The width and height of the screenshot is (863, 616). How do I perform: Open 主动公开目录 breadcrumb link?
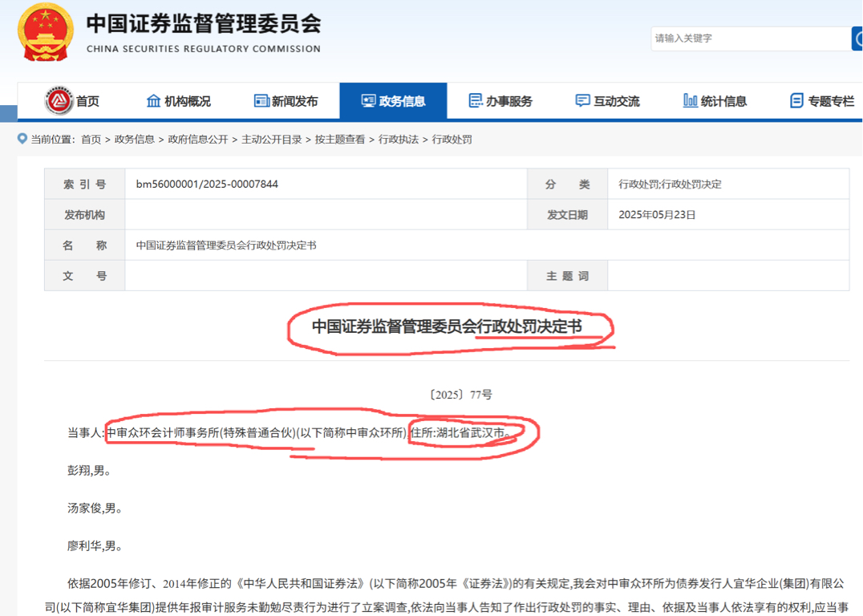coord(271,140)
